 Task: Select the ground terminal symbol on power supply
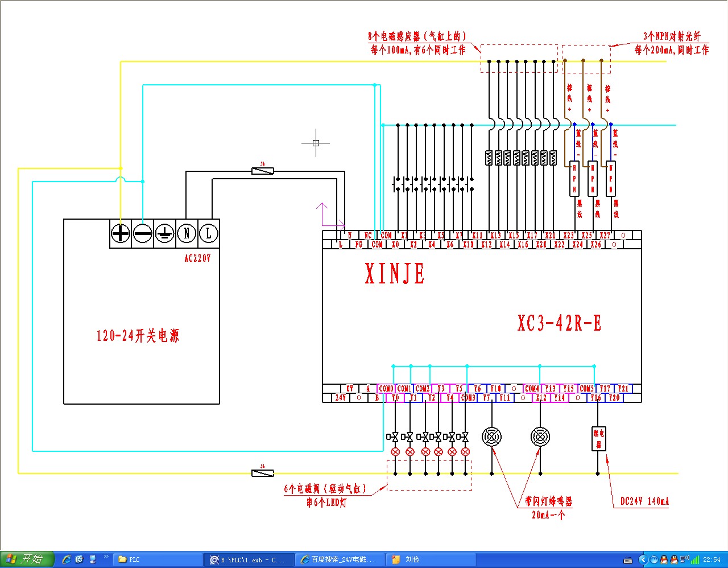pyautogui.click(x=164, y=233)
